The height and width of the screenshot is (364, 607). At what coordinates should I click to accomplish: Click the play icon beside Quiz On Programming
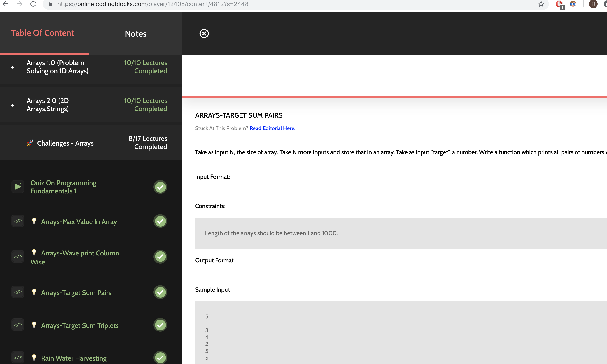coord(18,187)
